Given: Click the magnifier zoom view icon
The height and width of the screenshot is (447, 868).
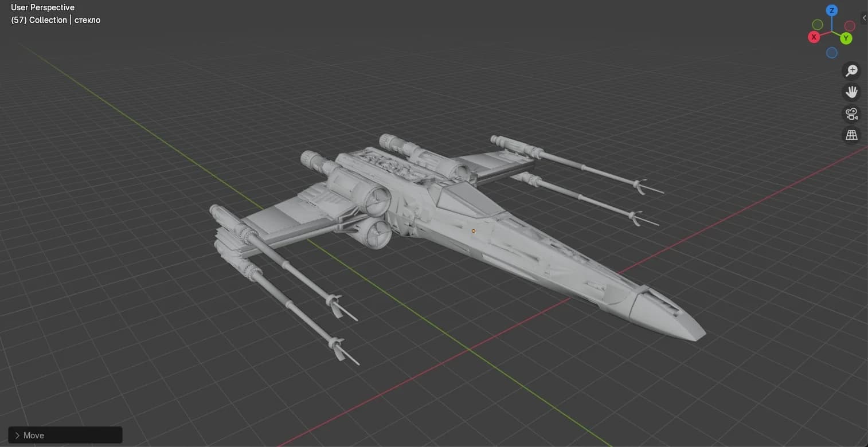Looking at the screenshot, I should [851, 70].
